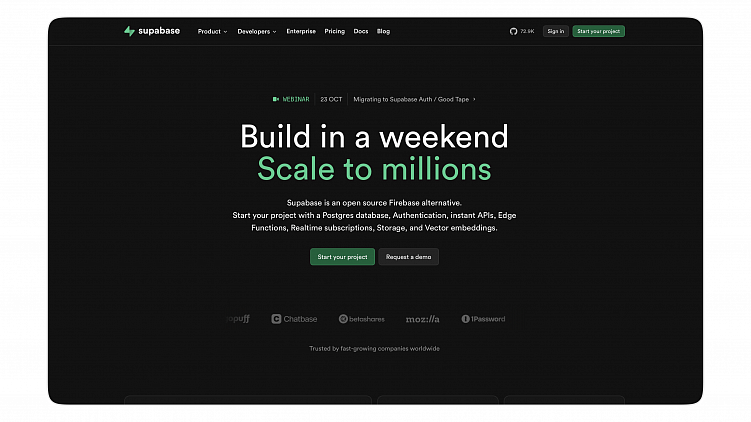Click the 23 OCT date label

[331, 99]
